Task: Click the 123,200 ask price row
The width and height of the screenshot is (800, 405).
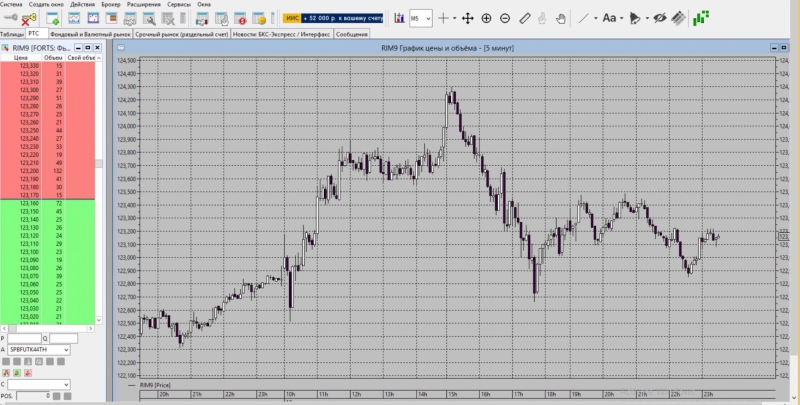Action: [x=47, y=171]
